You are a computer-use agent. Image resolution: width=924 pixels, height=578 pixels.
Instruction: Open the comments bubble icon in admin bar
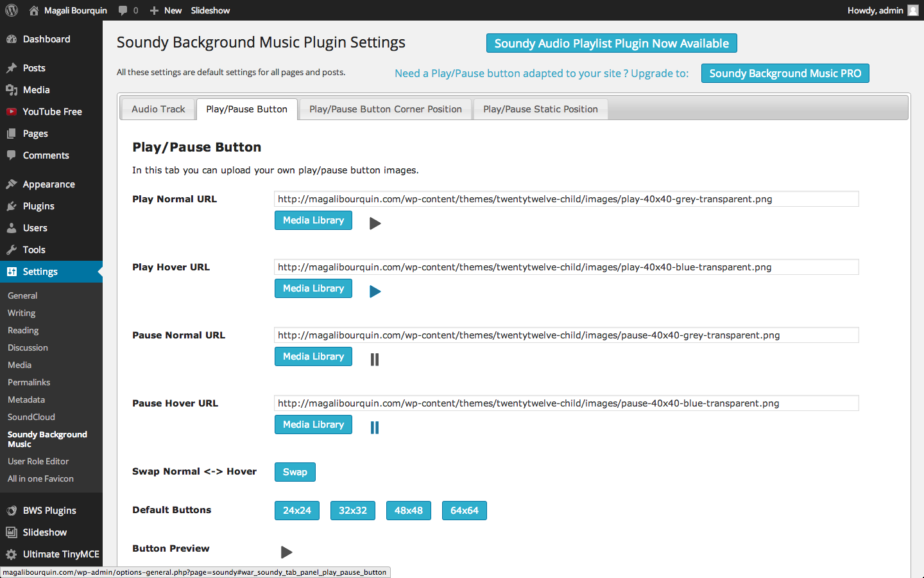point(123,10)
